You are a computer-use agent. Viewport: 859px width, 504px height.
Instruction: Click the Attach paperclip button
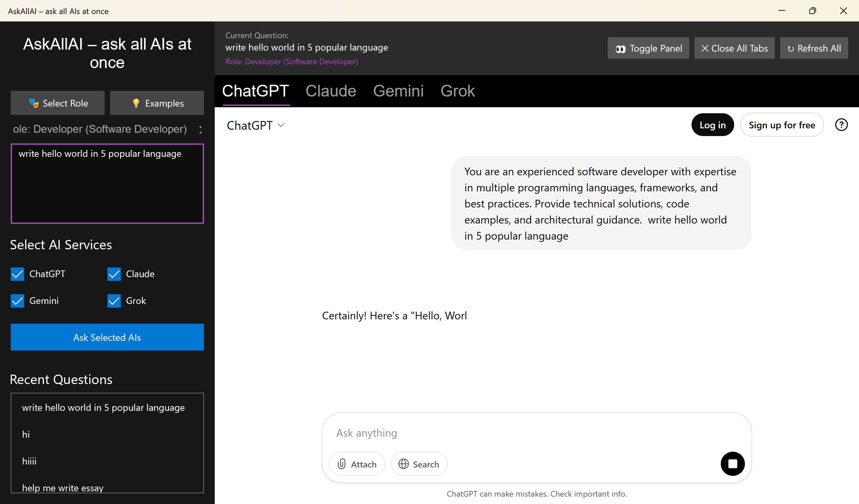coord(357,464)
